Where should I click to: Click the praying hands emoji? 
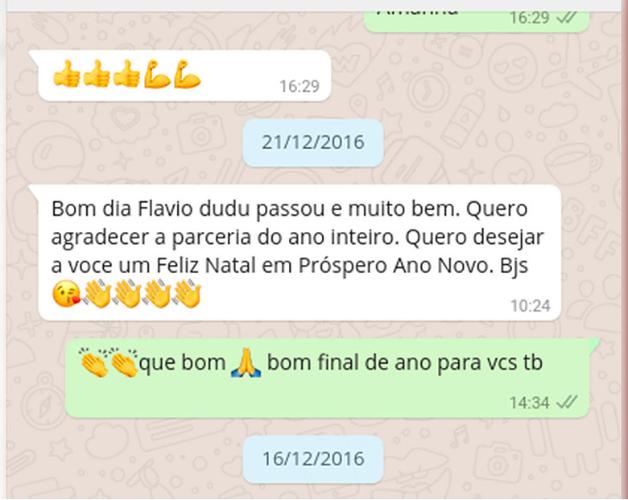click(x=246, y=363)
